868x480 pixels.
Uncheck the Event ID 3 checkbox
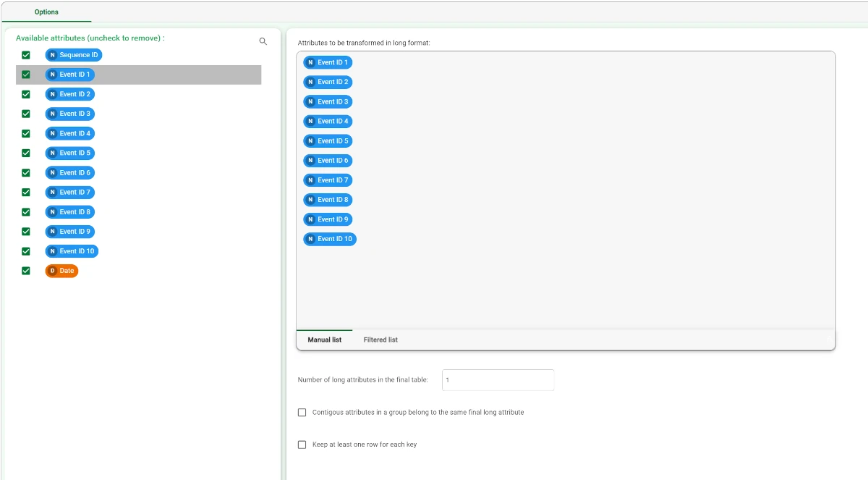point(26,114)
